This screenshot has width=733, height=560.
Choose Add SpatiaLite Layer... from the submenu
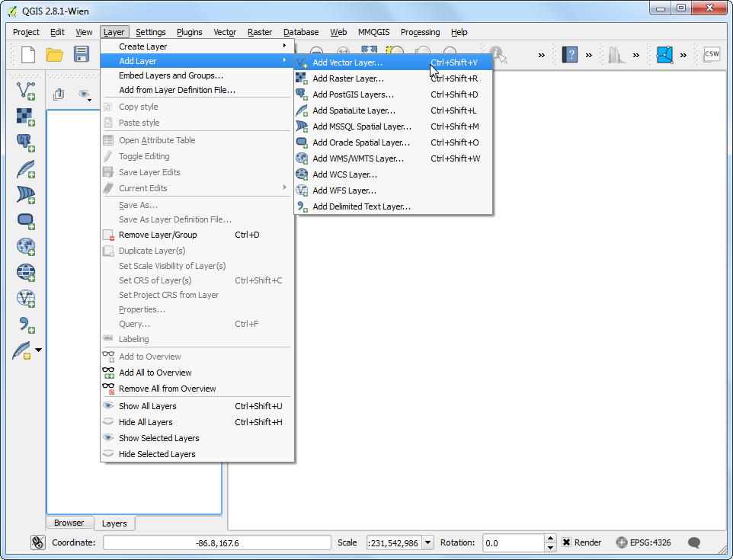[x=393, y=110]
